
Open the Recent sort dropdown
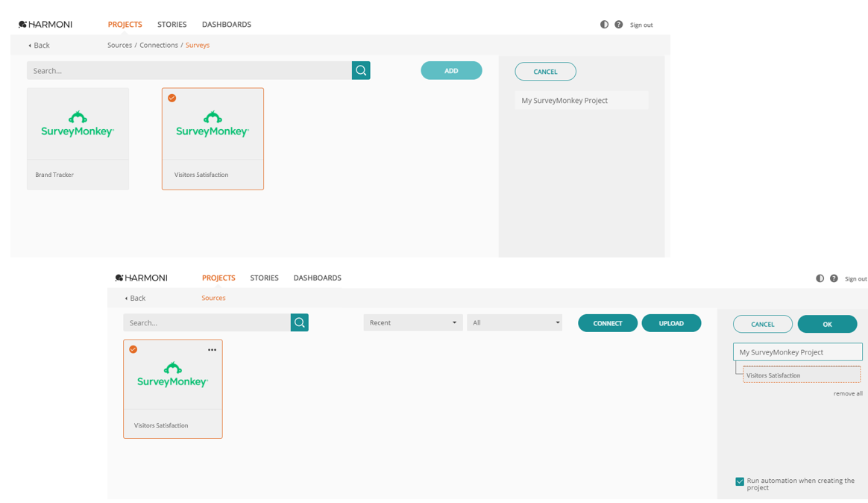pos(413,322)
